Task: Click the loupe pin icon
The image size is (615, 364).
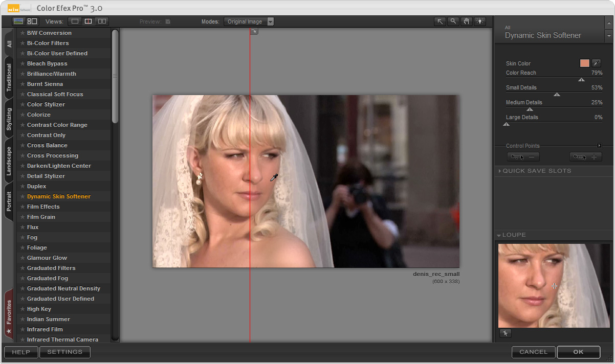Action: click(505, 333)
